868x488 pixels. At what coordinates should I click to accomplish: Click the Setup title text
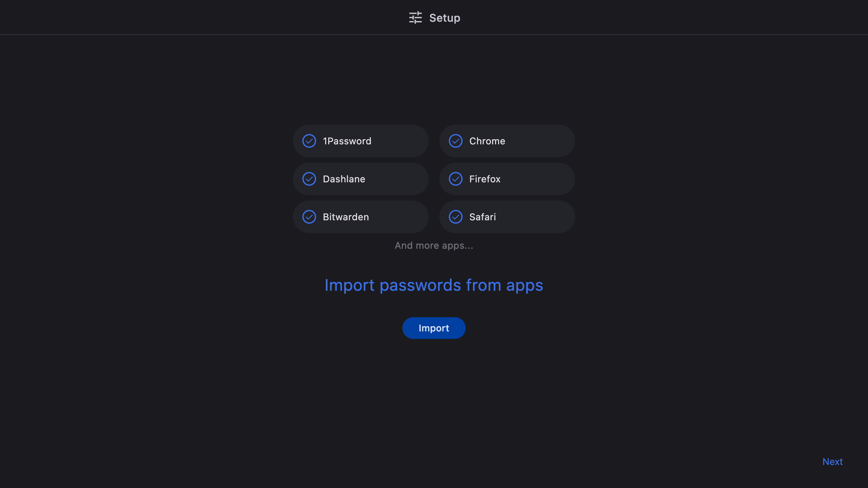tap(445, 18)
